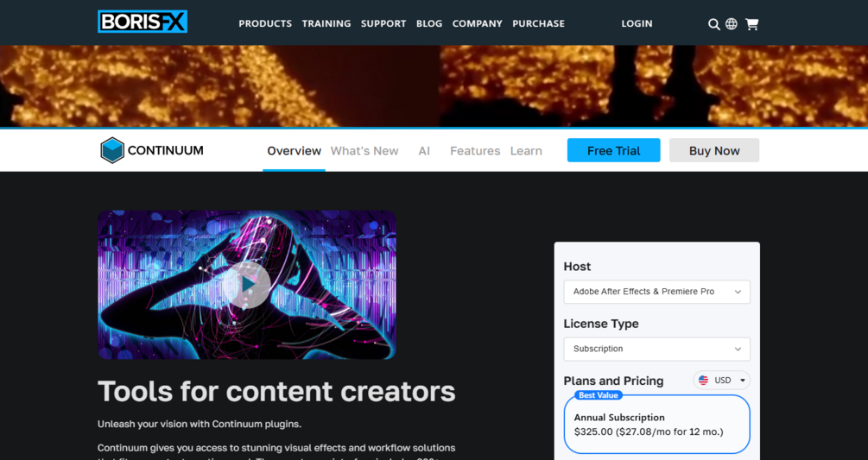Go to the BLOG page
Image resolution: width=868 pixels, height=460 pixels.
429,24
